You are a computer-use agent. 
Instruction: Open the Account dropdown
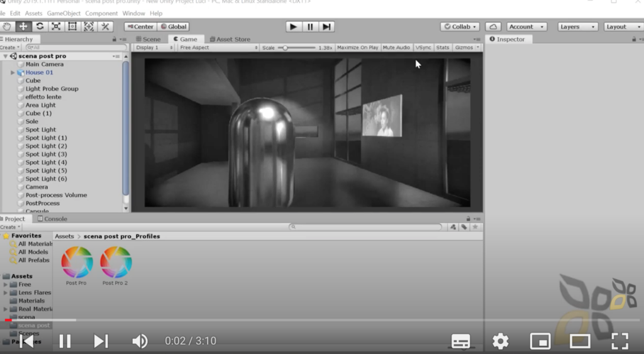pyautogui.click(x=526, y=26)
